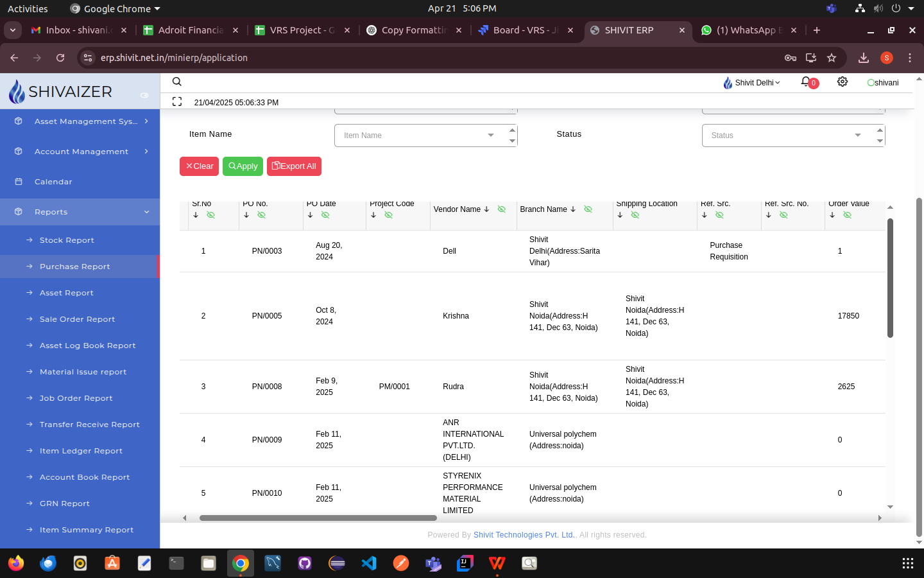Click the Calendar icon in sidebar
Viewport: 924px width, 578px height.
pos(19,182)
